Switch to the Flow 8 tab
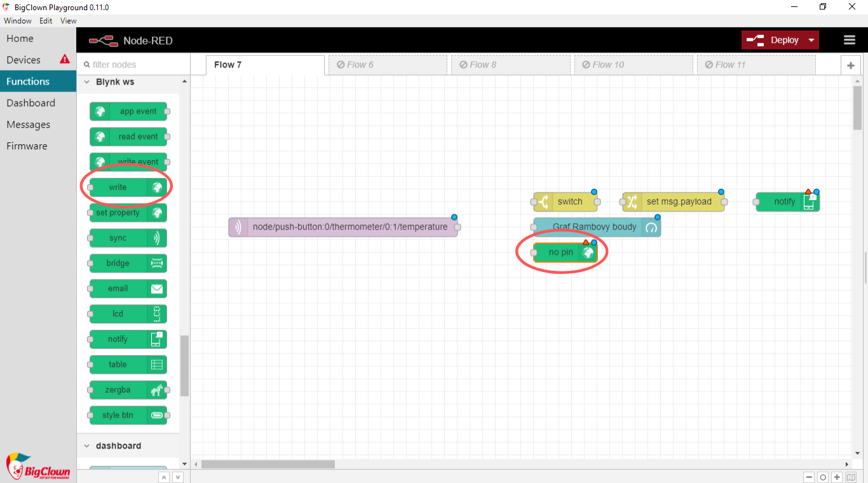Image resolution: width=868 pixels, height=483 pixels. (x=511, y=65)
